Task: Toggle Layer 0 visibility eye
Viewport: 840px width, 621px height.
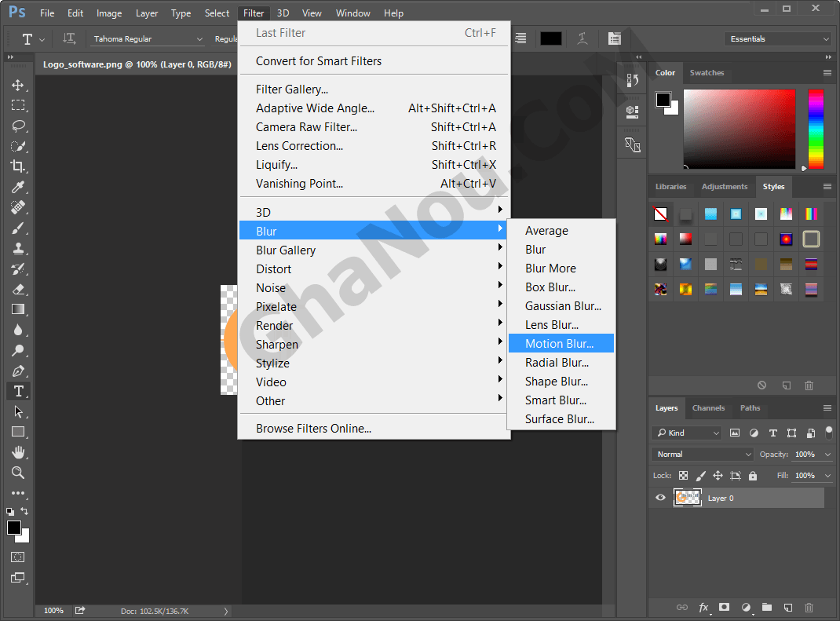Action: click(660, 498)
